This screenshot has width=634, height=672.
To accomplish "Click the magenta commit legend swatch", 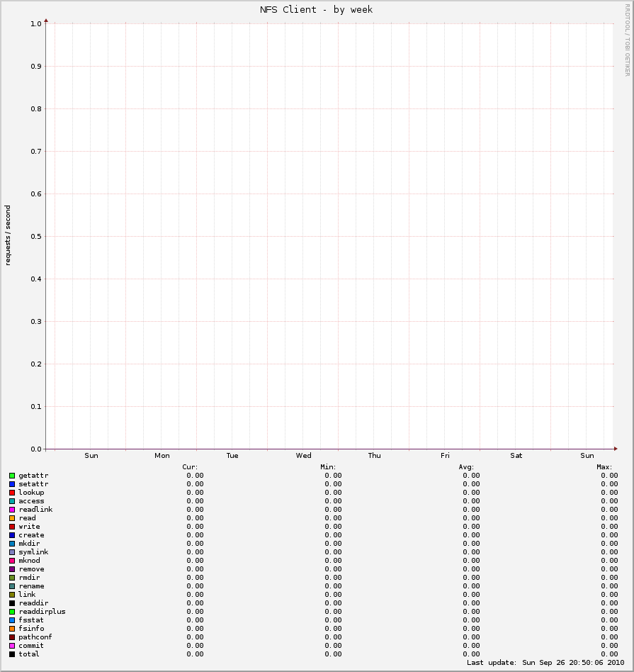I will pyautogui.click(x=12, y=646).
